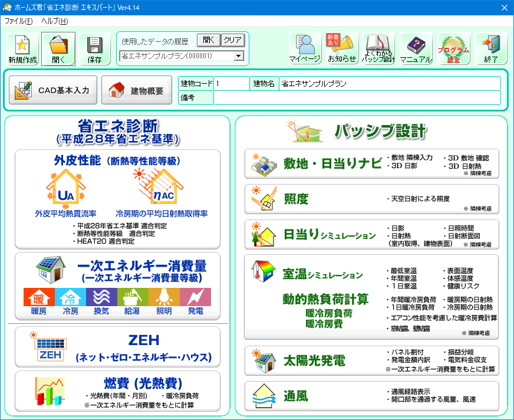Click the 損益分岐 text
The image size is (514, 420).
coord(460,352)
